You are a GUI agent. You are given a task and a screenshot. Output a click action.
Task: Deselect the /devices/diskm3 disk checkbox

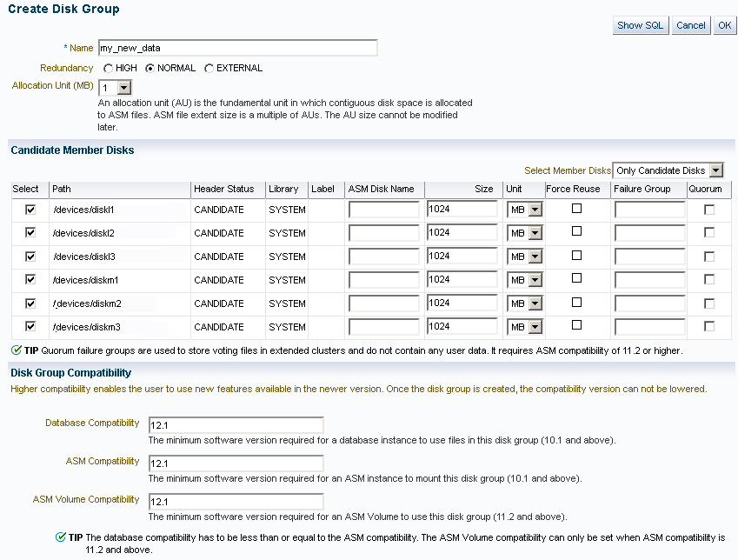pyautogui.click(x=30, y=326)
